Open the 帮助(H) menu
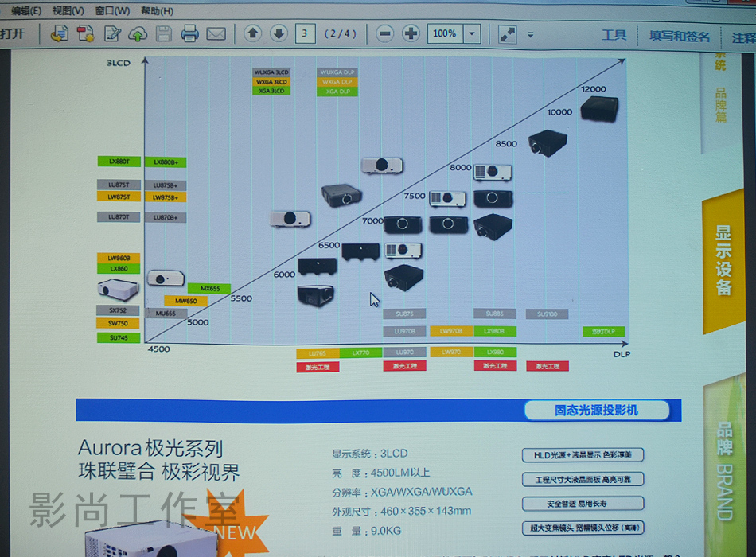The width and height of the screenshot is (756, 557). pyautogui.click(x=158, y=10)
